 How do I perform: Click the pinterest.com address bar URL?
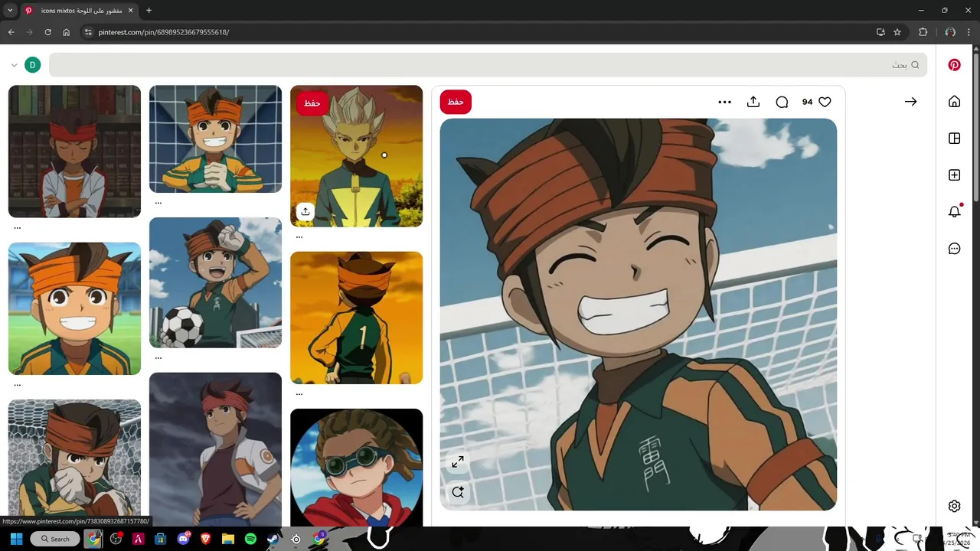click(164, 32)
